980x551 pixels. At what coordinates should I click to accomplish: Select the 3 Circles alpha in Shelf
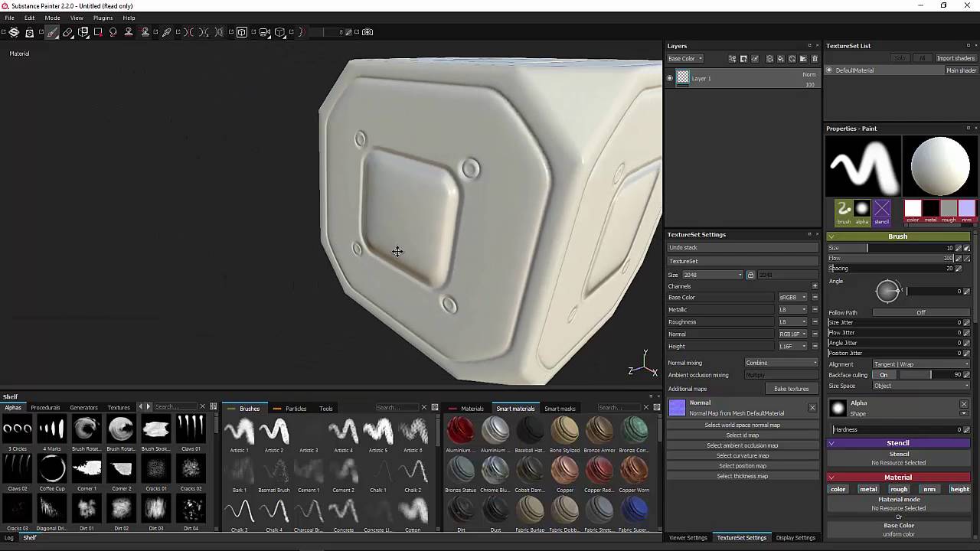tap(18, 433)
